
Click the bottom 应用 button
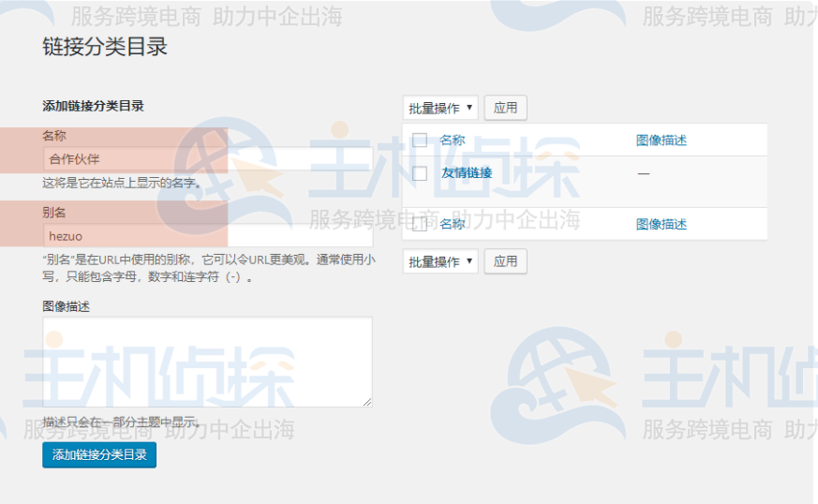(x=506, y=261)
